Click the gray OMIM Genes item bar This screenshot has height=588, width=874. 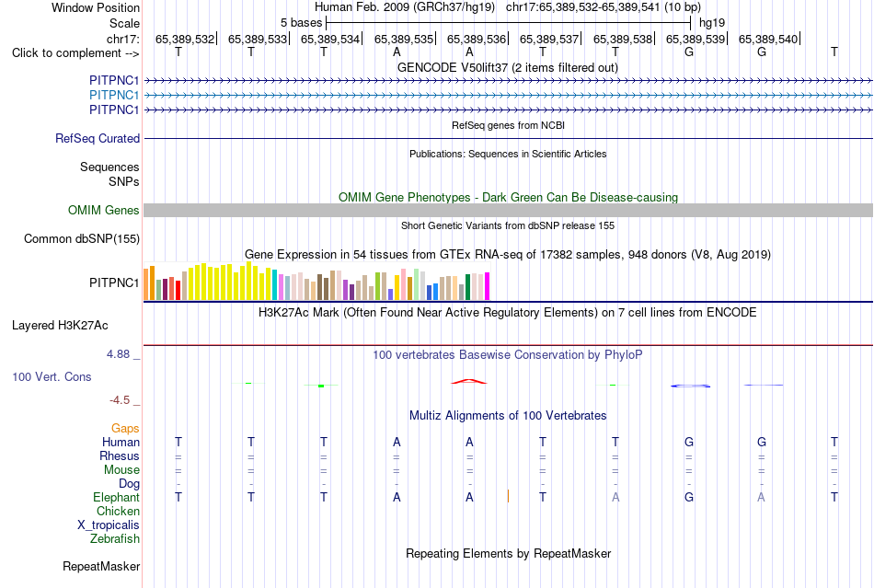point(508,210)
